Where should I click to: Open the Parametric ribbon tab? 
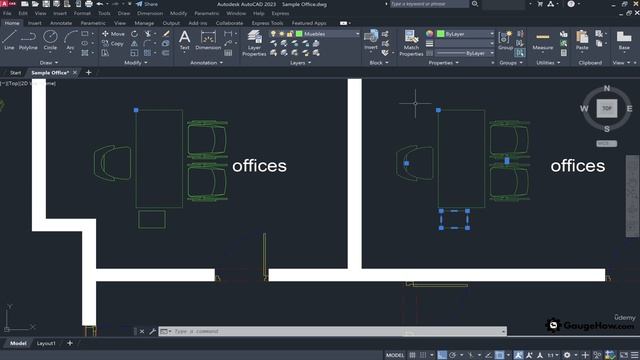93,23
